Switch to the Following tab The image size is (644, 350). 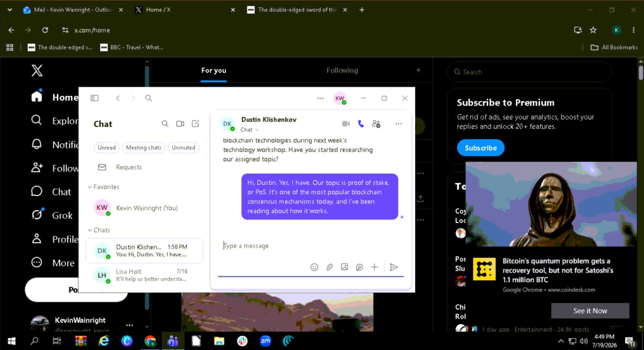tap(342, 70)
